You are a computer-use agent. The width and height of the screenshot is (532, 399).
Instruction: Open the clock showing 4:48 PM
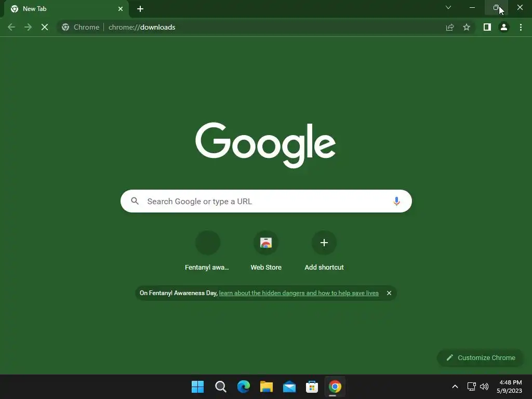509,387
